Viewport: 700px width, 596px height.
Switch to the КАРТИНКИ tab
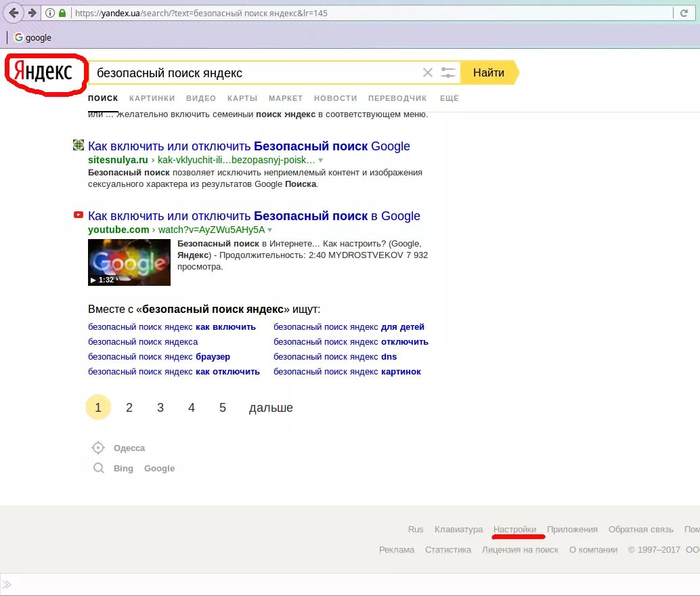[152, 98]
